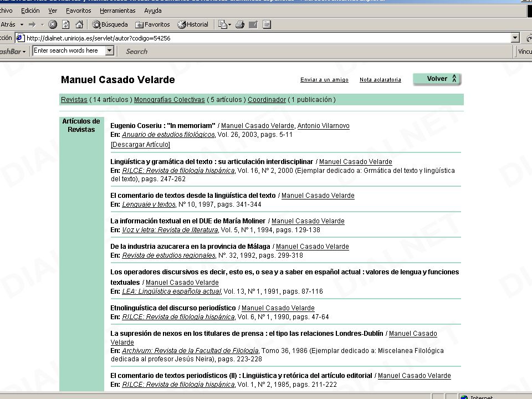
Task: Click the page icon in address bar
Action: pos(20,38)
